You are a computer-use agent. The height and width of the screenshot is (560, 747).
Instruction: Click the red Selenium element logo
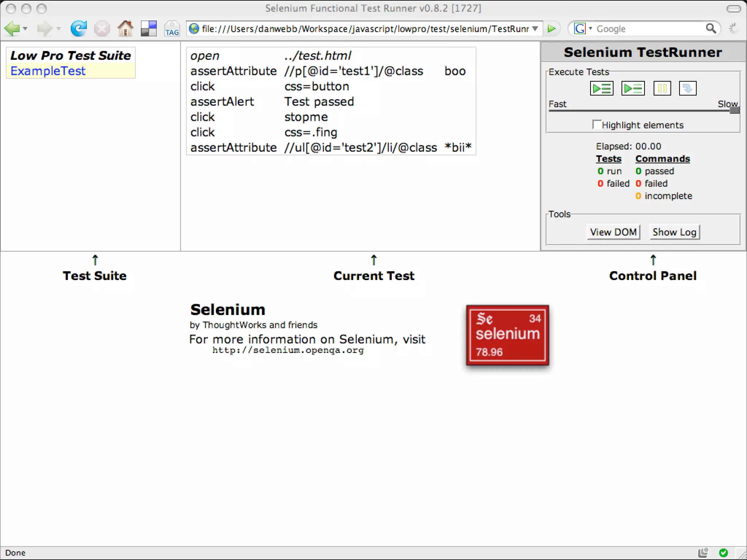point(507,335)
